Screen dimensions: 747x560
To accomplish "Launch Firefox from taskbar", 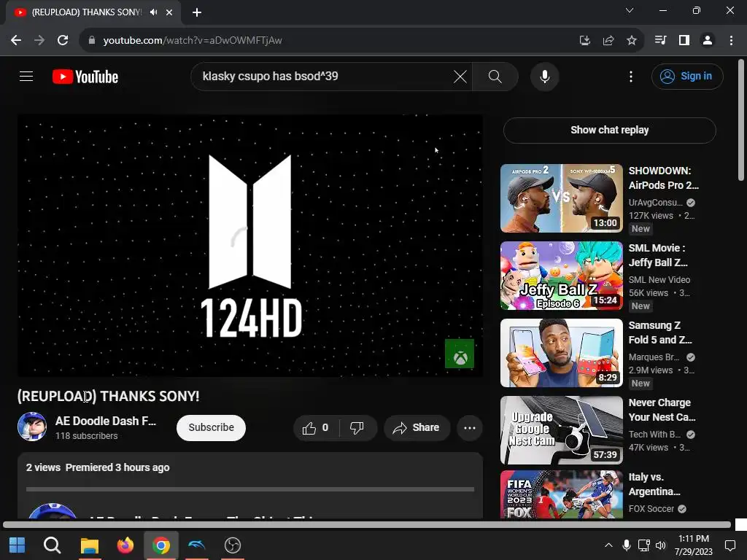I will pyautogui.click(x=125, y=545).
